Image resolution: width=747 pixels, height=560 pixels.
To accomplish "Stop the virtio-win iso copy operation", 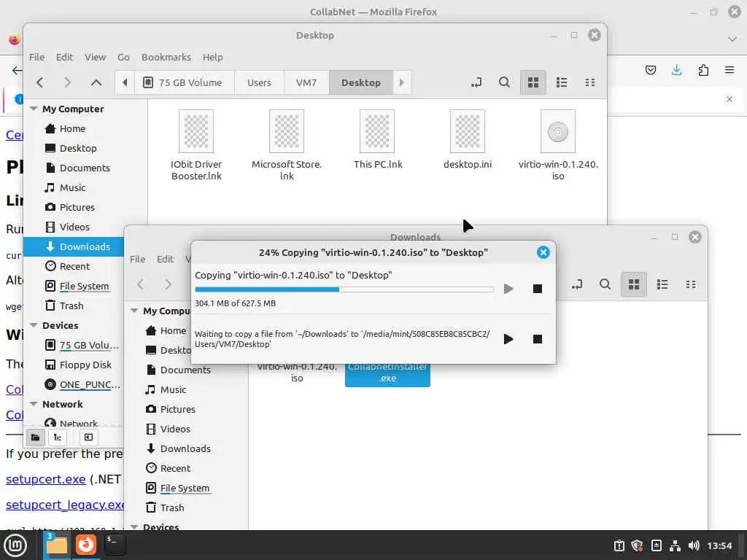I will pos(538,289).
